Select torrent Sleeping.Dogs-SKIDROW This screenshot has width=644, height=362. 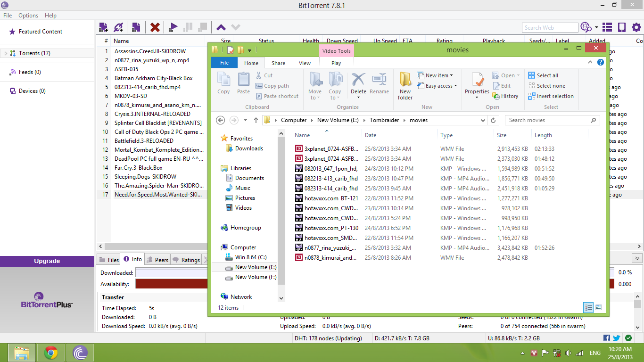[145, 177]
